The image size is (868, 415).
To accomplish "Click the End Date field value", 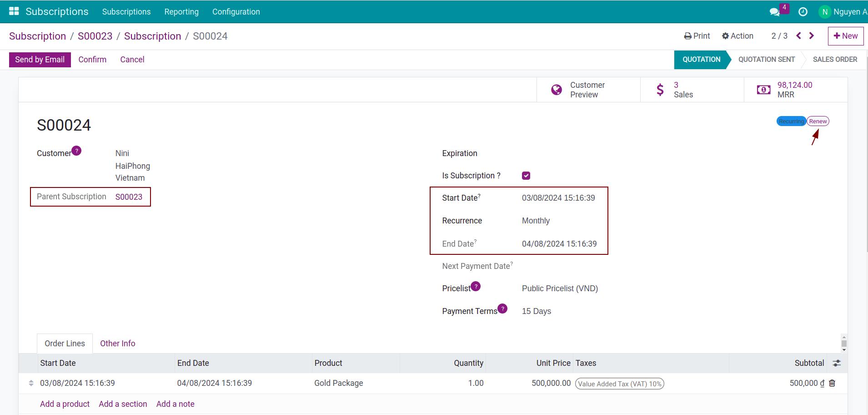I will (559, 244).
